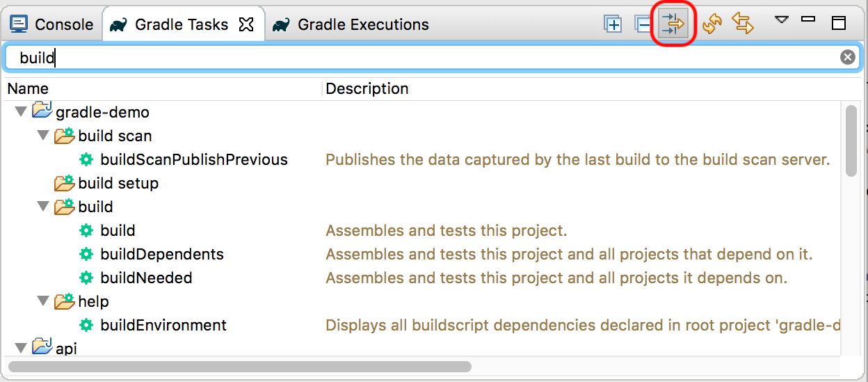
Task: Select the buildDependents task
Action: (161, 254)
